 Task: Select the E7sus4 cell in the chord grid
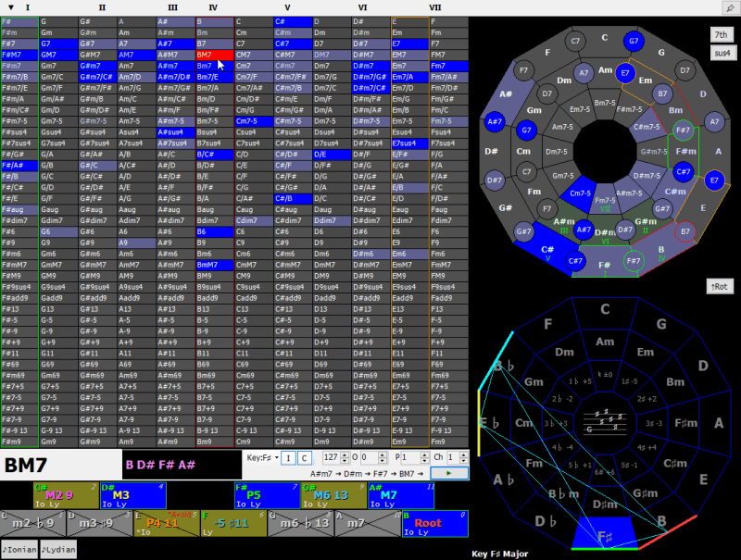point(410,143)
